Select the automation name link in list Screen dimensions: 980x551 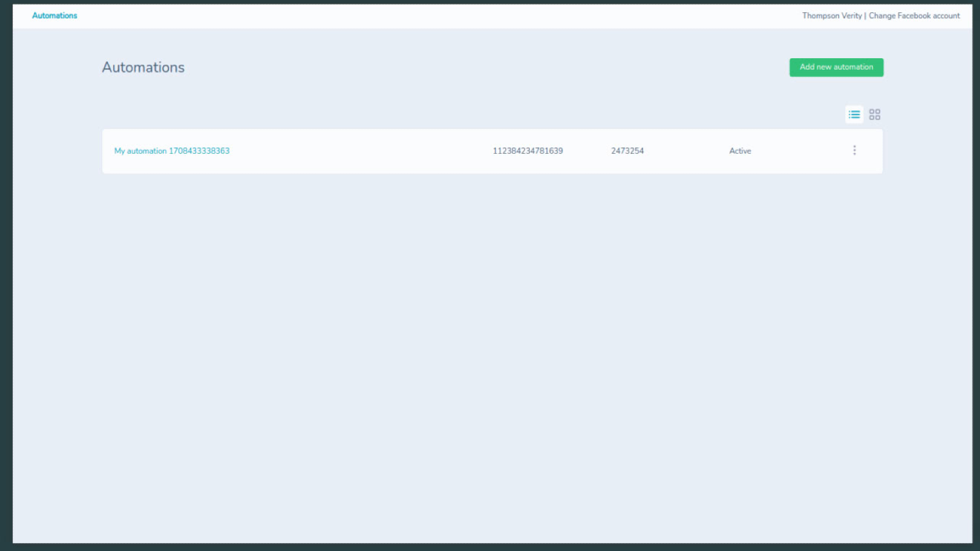tap(171, 151)
